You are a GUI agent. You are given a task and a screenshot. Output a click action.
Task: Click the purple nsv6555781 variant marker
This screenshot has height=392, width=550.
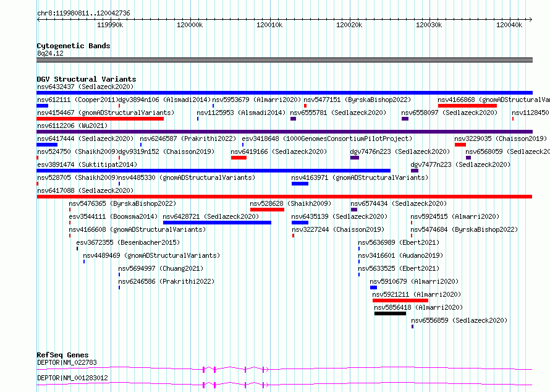(294, 119)
